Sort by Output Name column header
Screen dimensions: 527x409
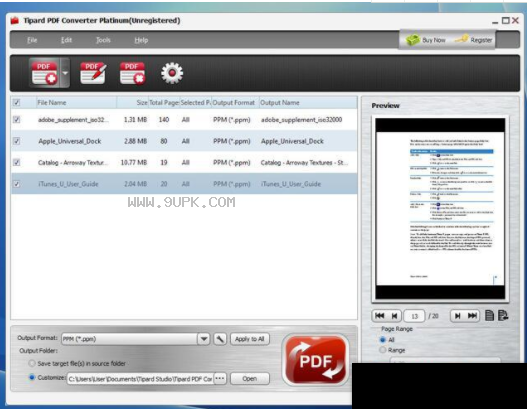coord(308,103)
